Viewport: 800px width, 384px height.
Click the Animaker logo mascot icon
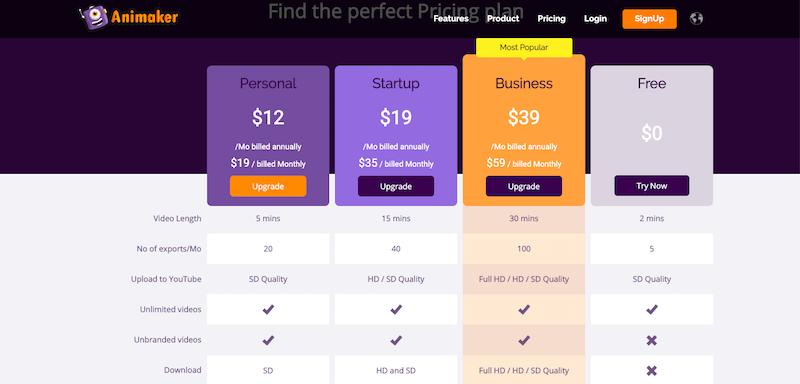coord(94,17)
